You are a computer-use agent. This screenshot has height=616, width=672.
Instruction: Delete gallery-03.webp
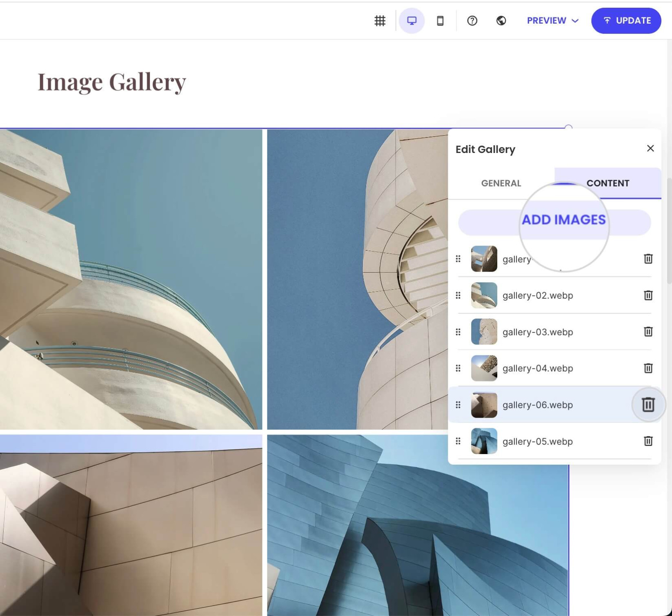click(x=648, y=332)
